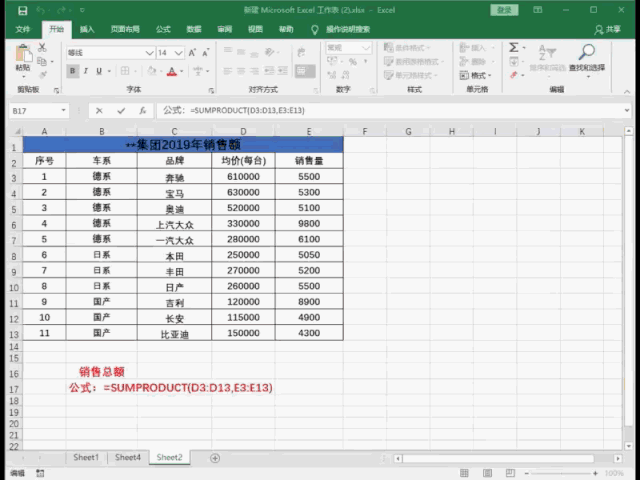
Task: Increase font size with larger A
Action: pyautogui.click(x=192, y=53)
